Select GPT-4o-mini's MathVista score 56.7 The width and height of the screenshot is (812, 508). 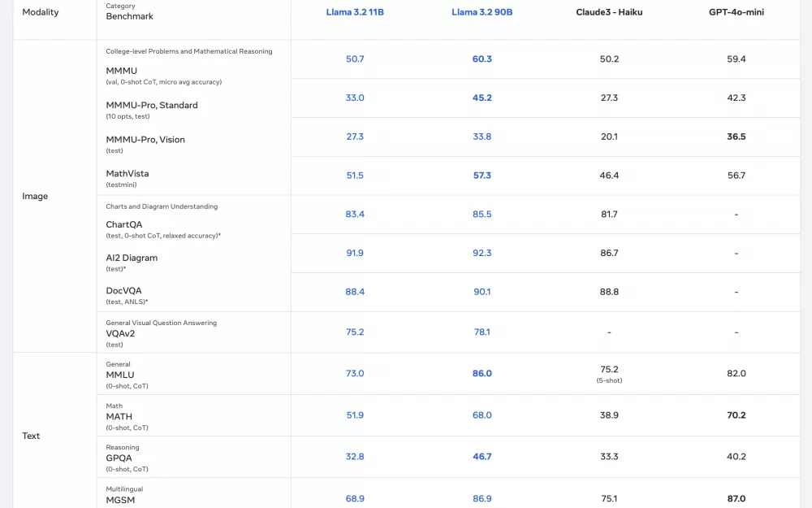pos(736,176)
